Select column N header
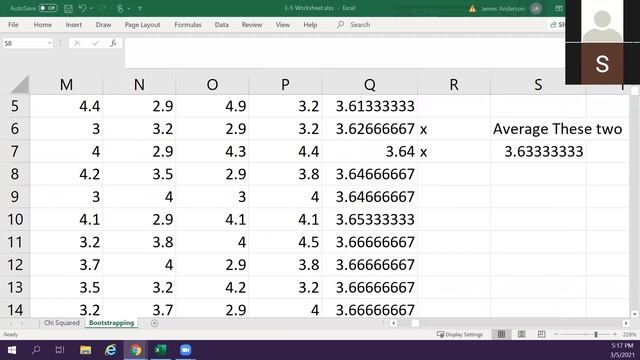This screenshot has height=360, width=640. 139,84
